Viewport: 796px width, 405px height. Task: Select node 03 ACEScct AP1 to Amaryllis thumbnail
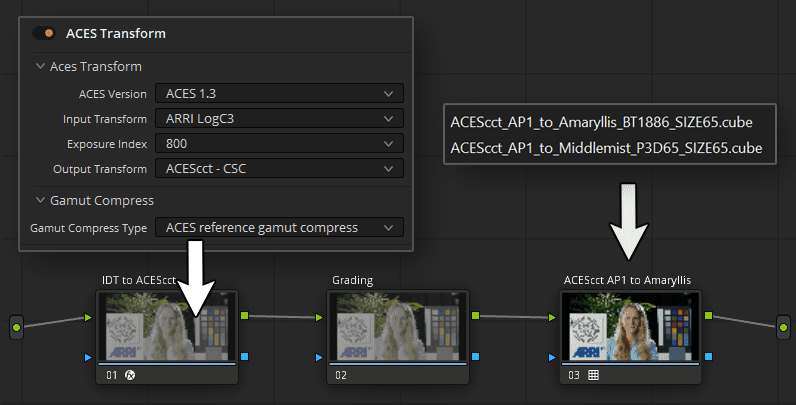(x=630, y=327)
